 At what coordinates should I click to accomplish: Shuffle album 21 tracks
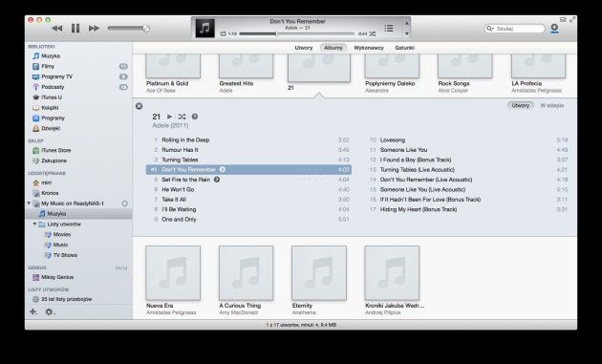point(182,117)
